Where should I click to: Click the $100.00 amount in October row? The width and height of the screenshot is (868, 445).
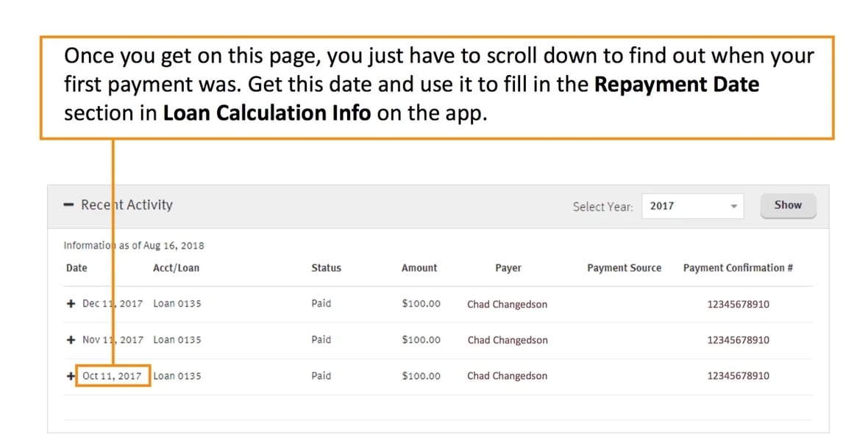point(421,376)
